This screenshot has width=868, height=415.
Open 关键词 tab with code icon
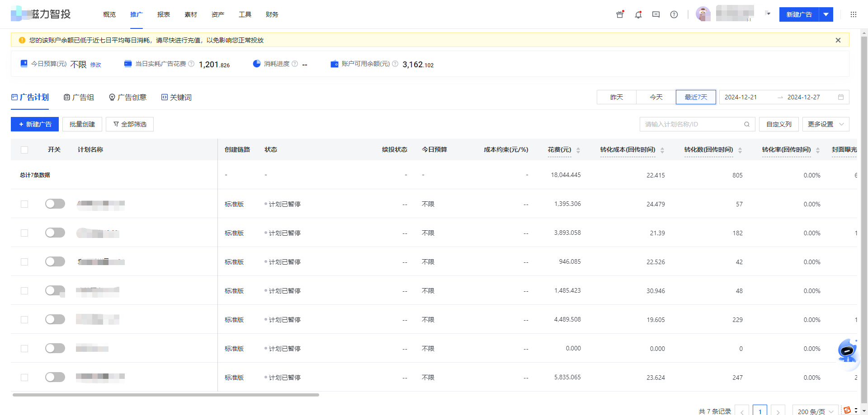(177, 97)
